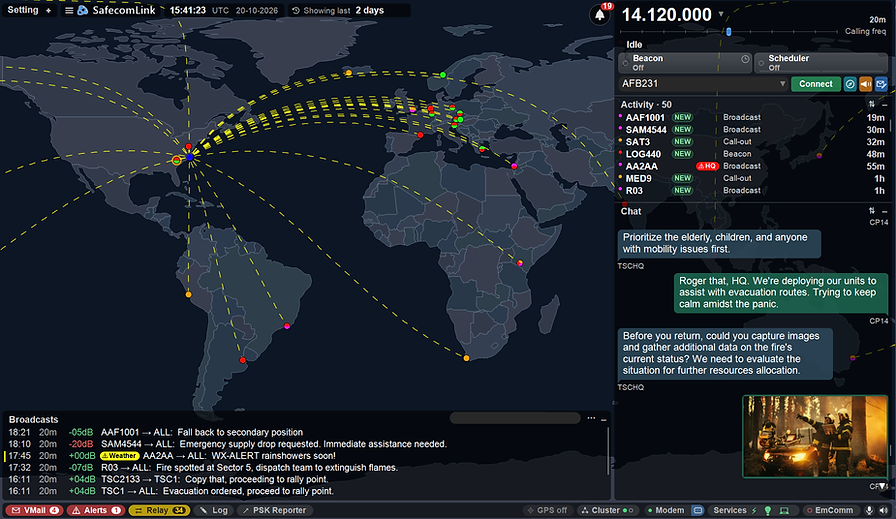The image size is (896, 519).
Task: Click the green Connect button
Action: click(x=815, y=84)
